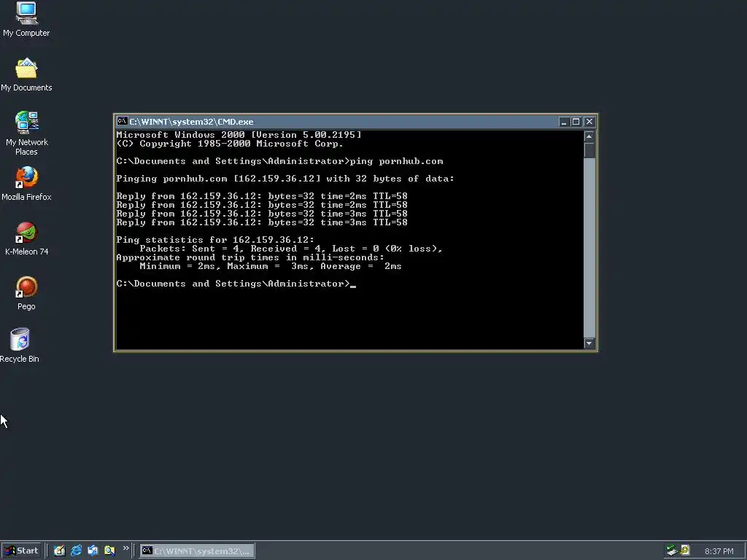Click the 'Microsoft Windows 2000' version line
The image size is (747, 560).
(239, 135)
